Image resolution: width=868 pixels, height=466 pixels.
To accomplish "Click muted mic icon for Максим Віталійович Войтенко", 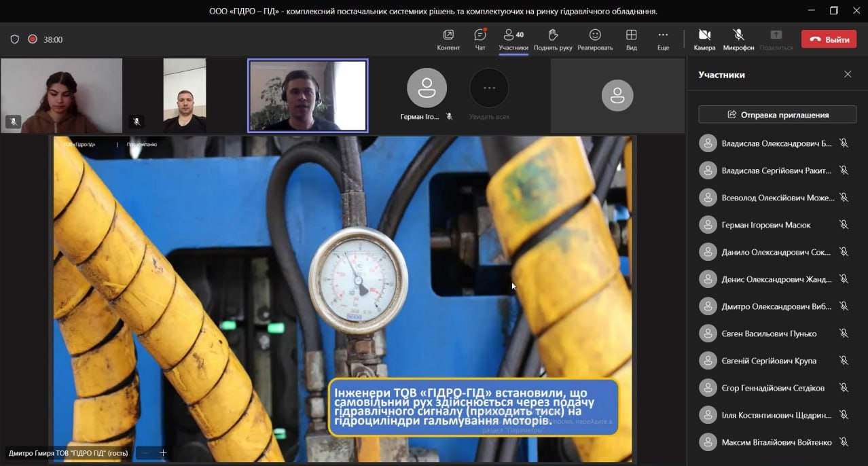I will (x=844, y=442).
